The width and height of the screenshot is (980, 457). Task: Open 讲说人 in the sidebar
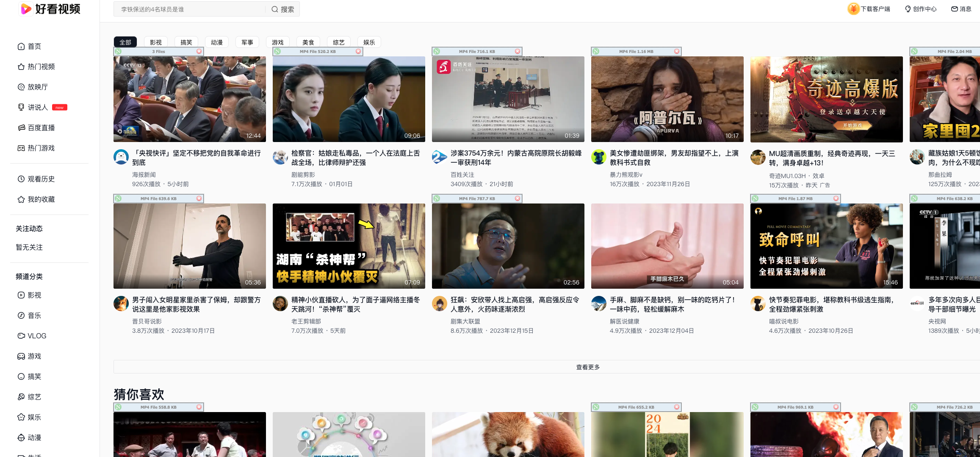pos(42,107)
